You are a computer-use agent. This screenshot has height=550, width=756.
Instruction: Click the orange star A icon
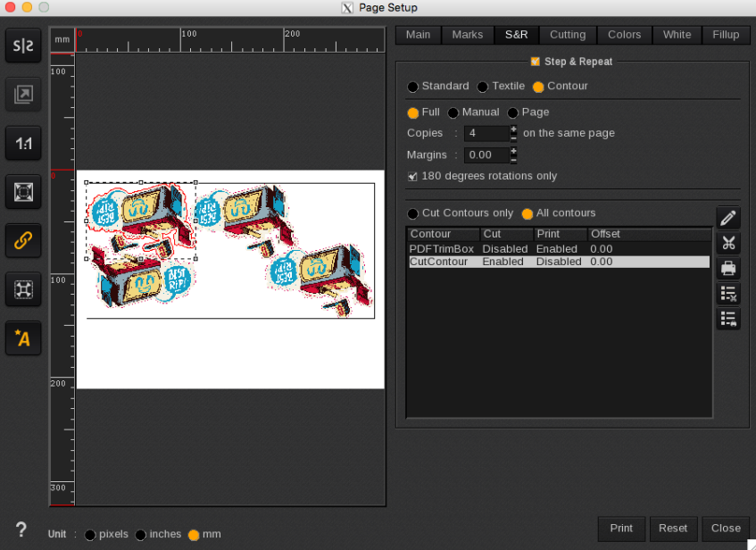(x=23, y=337)
